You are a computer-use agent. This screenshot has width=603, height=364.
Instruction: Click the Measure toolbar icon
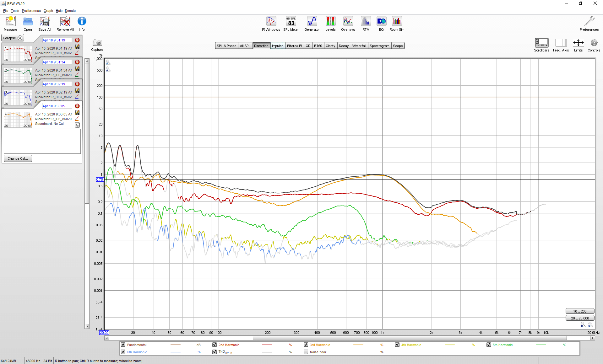pyautogui.click(x=10, y=24)
